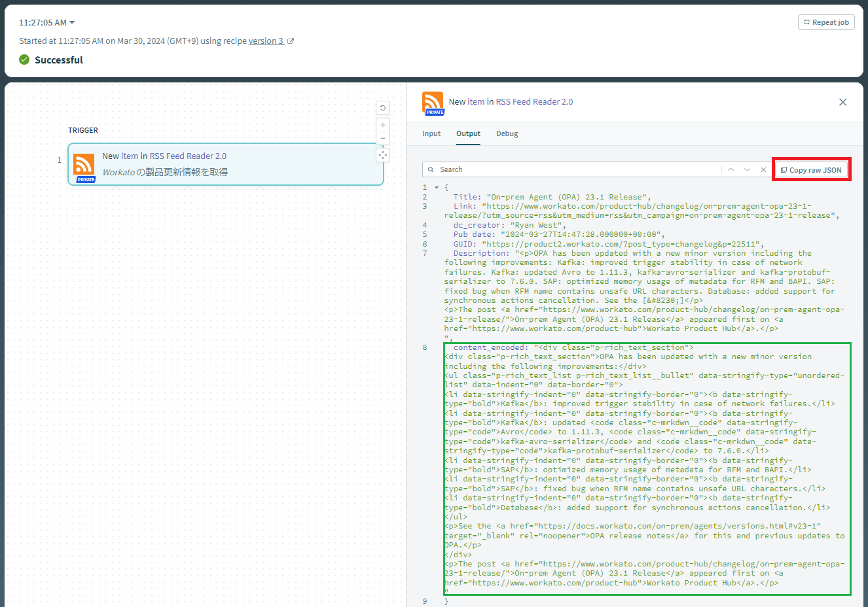Go to previous search match arrow
The image size is (868, 607).
[731, 169]
